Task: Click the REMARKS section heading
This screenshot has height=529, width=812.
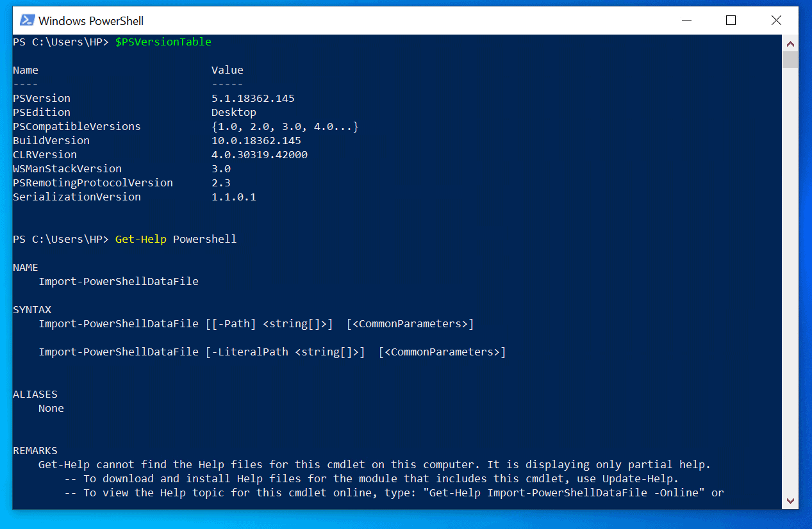Action: click(x=35, y=451)
